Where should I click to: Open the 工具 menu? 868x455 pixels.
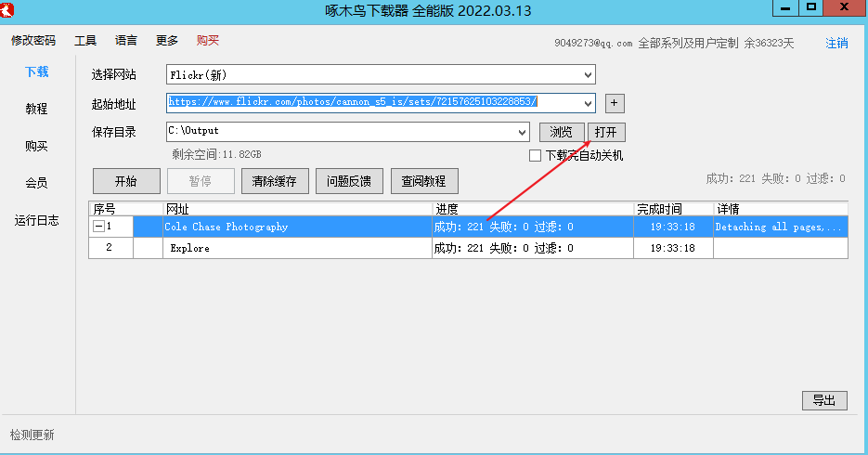coord(85,41)
